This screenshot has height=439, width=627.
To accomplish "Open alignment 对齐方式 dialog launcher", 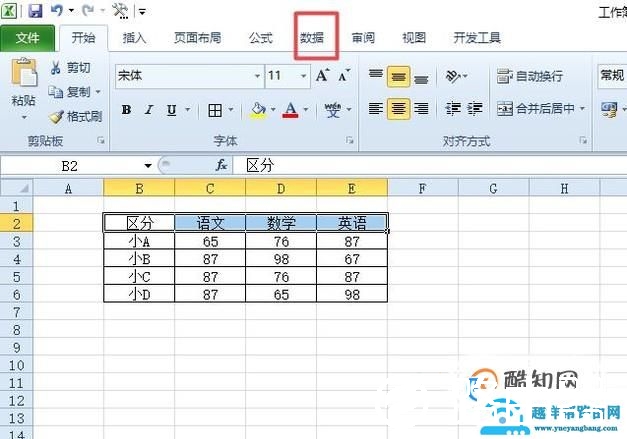I will pos(583,140).
